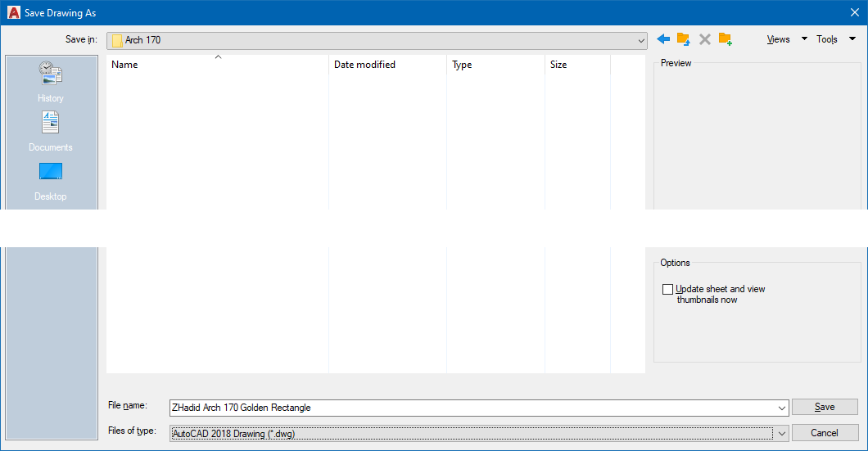This screenshot has width=868, height=451.
Task: Sort files by Size column
Action: coord(577,64)
